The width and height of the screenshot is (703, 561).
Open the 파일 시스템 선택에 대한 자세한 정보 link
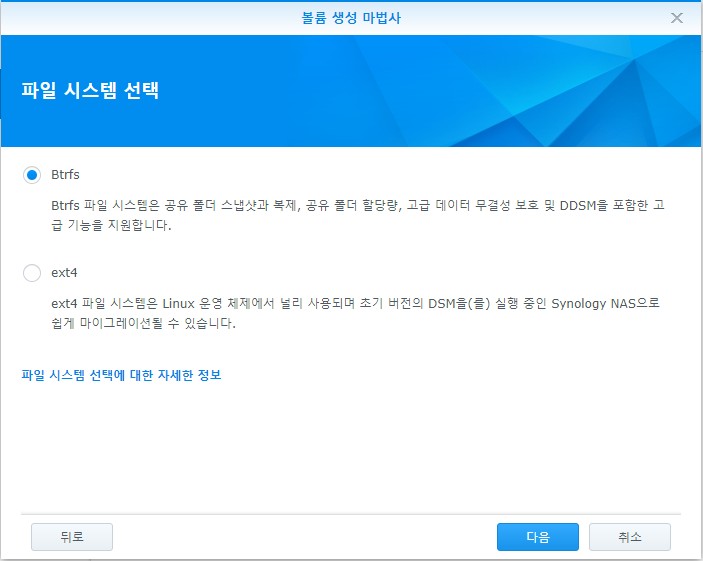pos(121,375)
